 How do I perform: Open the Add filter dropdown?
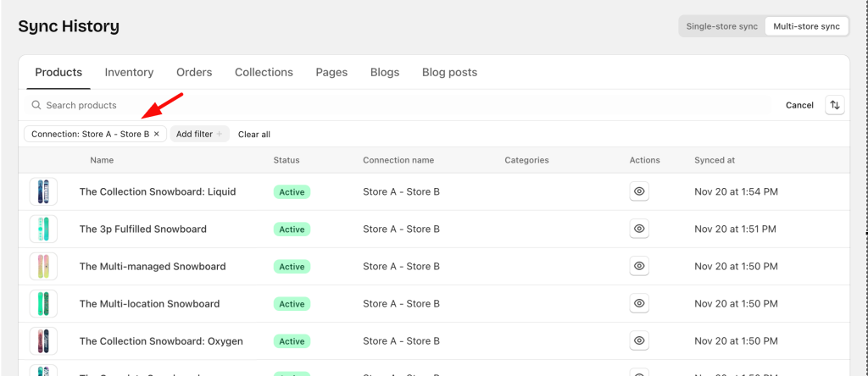click(x=199, y=134)
